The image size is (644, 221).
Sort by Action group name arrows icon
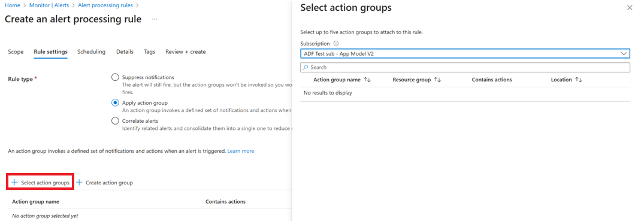tap(367, 80)
